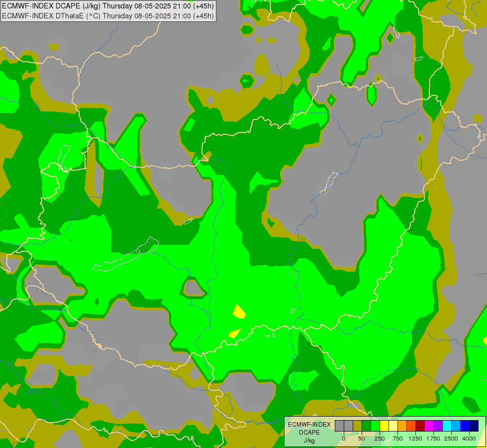Select the pure blue legend swatch
The image size is (487, 448).
[x=465, y=426]
